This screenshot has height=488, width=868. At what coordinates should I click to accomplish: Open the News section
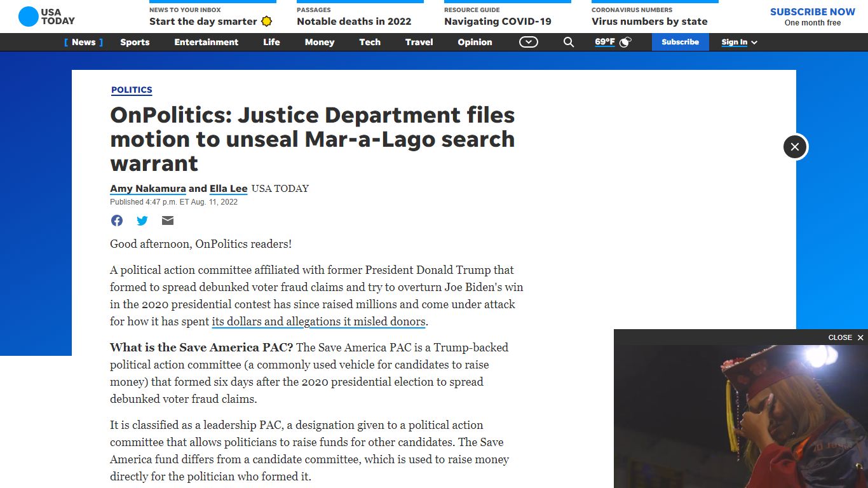pyautogui.click(x=83, y=42)
